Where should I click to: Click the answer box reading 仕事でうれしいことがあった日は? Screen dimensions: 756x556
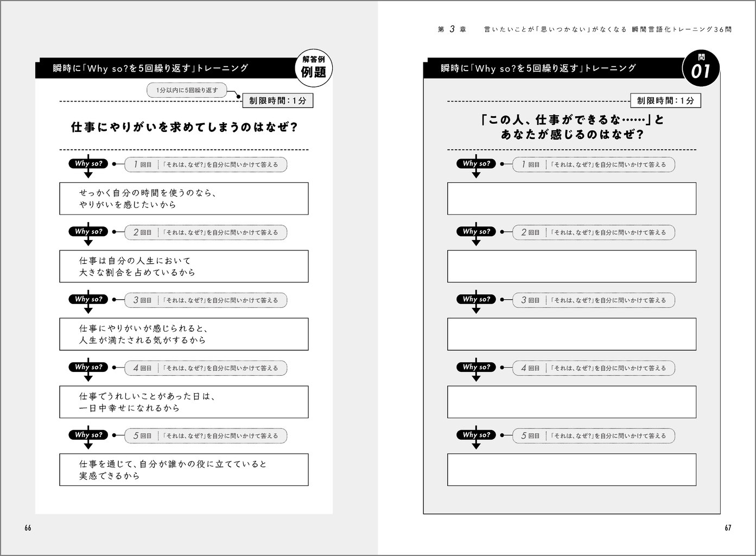point(184,402)
